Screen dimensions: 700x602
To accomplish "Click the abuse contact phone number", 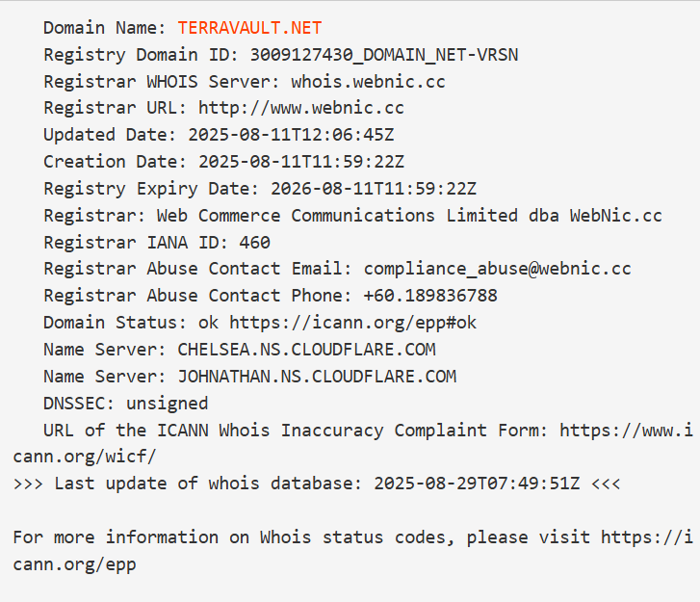I will click(x=429, y=296).
